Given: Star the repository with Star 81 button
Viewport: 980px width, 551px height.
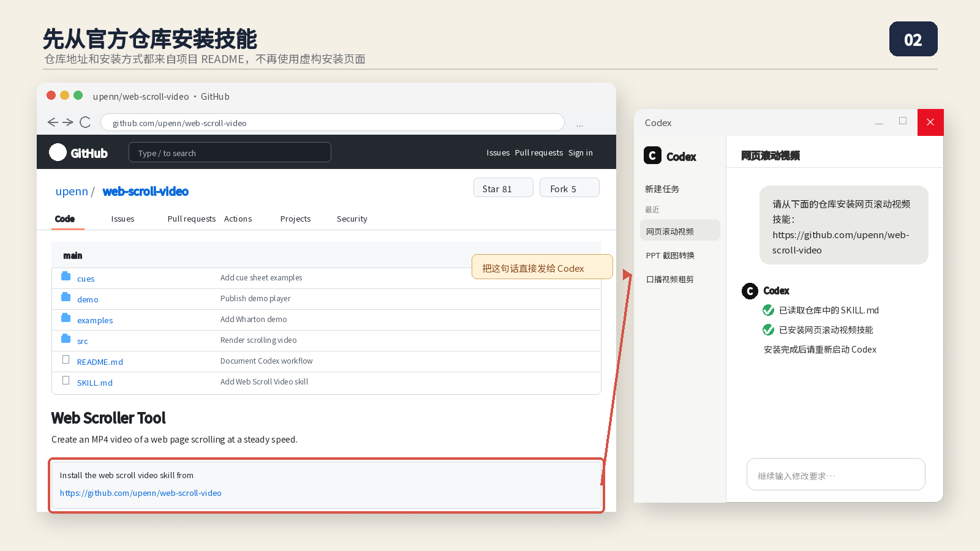Looking at the screenshot, I should click(503, 188).
